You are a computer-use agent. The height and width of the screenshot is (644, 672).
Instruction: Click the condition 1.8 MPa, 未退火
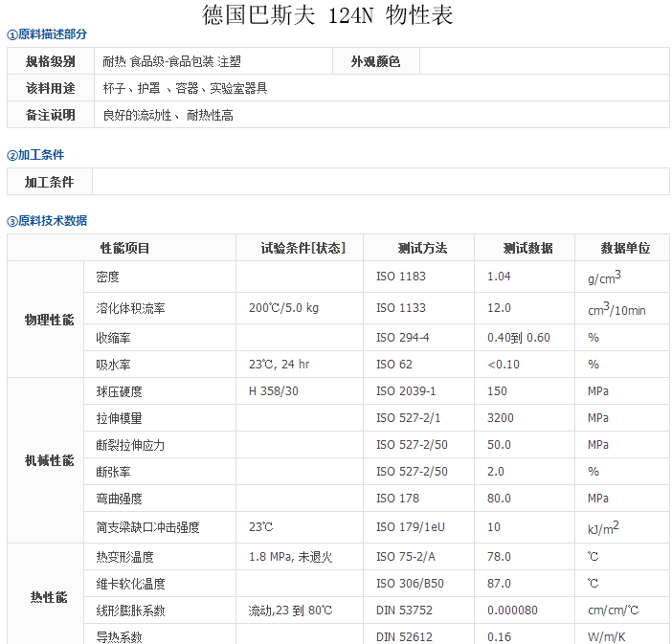click(291, 557)
